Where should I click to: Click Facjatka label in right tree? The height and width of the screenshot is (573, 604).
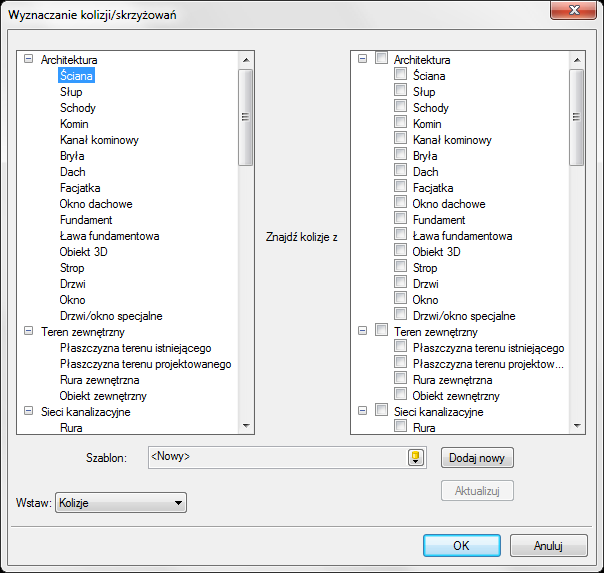(x=433, y=188)
